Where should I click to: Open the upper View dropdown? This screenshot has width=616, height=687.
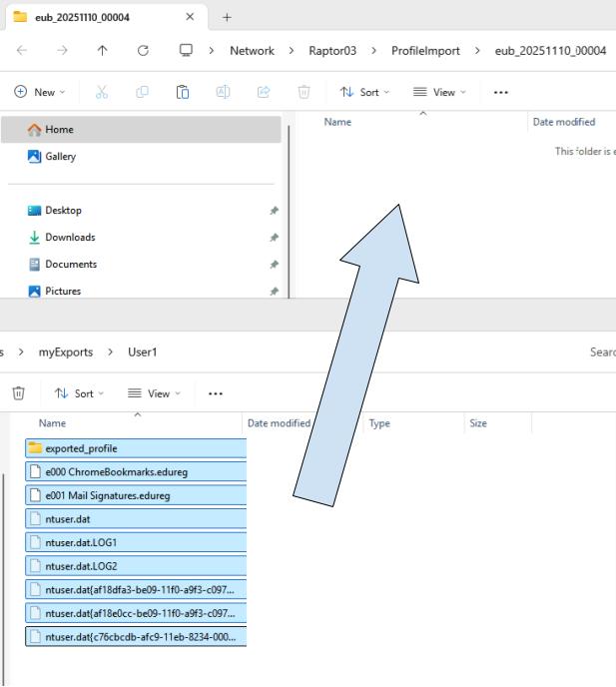point(439,92)
